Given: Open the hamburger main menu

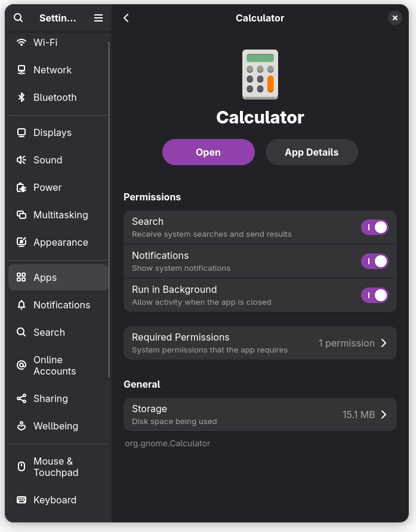Looking at the screenshot, I should tap(98, 18).
